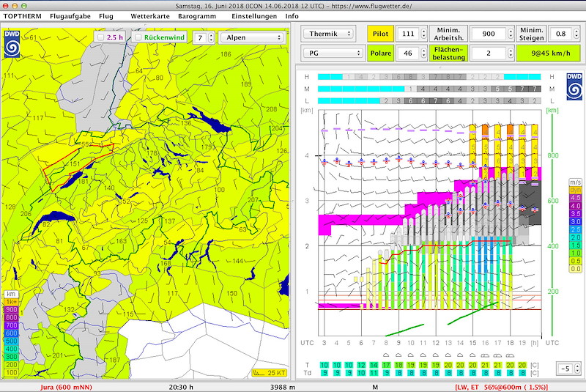Select the 1k+ swatch in km legend

tap(11, 302)
